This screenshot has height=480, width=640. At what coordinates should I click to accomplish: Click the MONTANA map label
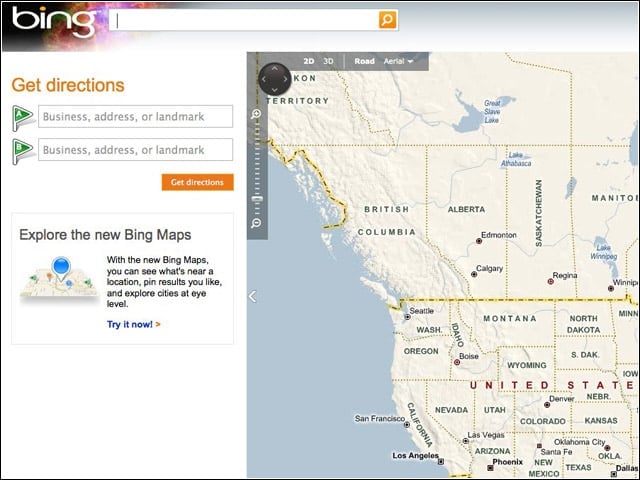pyautogui.click(x=510, y=318)
